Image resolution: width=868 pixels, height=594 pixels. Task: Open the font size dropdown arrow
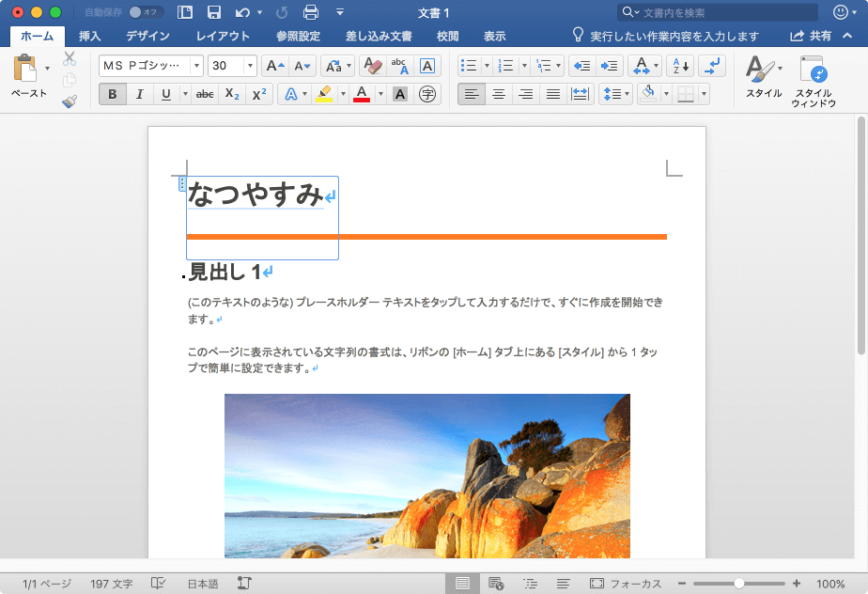tap(250, 66)
